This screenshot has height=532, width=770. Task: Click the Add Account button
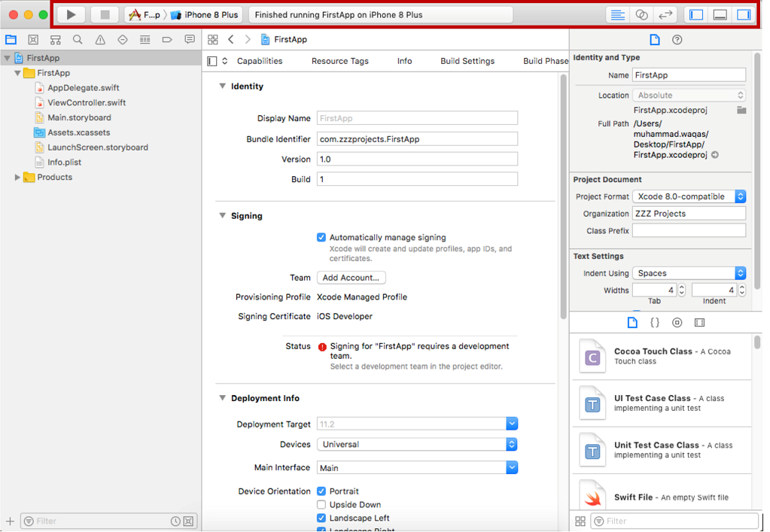351,278
